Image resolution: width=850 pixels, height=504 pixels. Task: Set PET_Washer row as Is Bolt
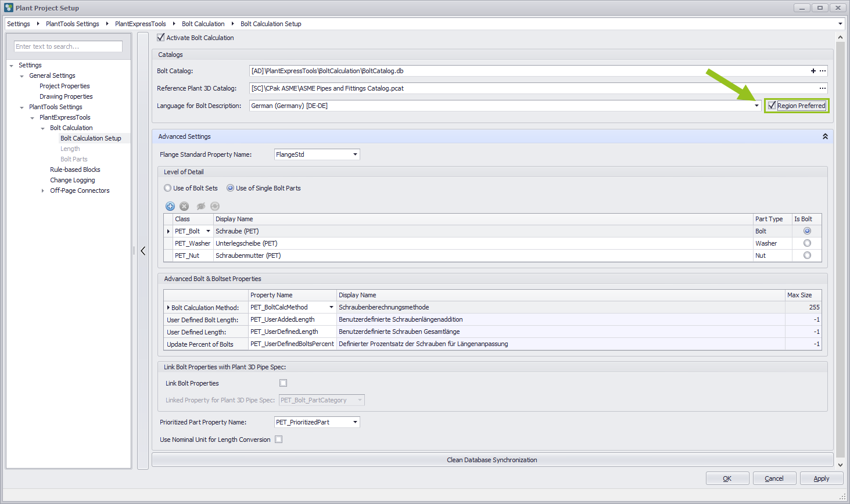click(x=807, y=243)
